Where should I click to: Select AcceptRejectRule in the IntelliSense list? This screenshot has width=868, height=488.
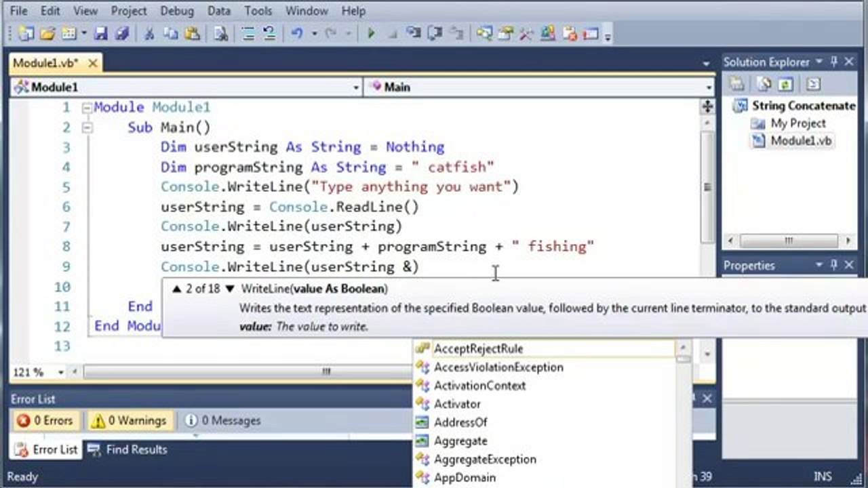[545, 348]
